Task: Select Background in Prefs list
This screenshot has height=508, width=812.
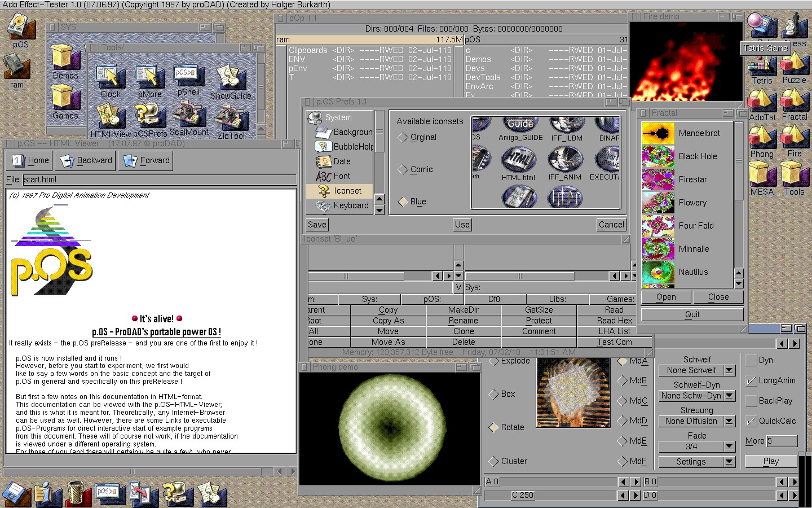Action: tap(340, 132)
